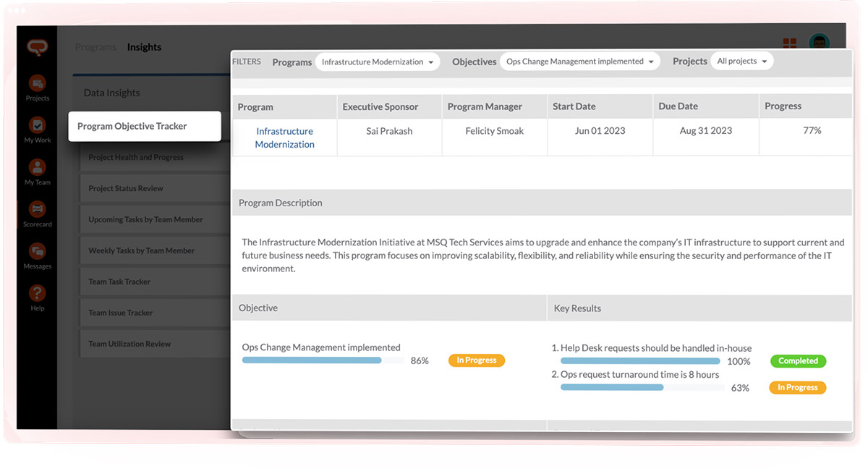The width and height of the screenshot is (868, 469).
Task: Click the Ops request turnaround 63% progress bar
Action: pyautogui.click(x=642, y=388)
